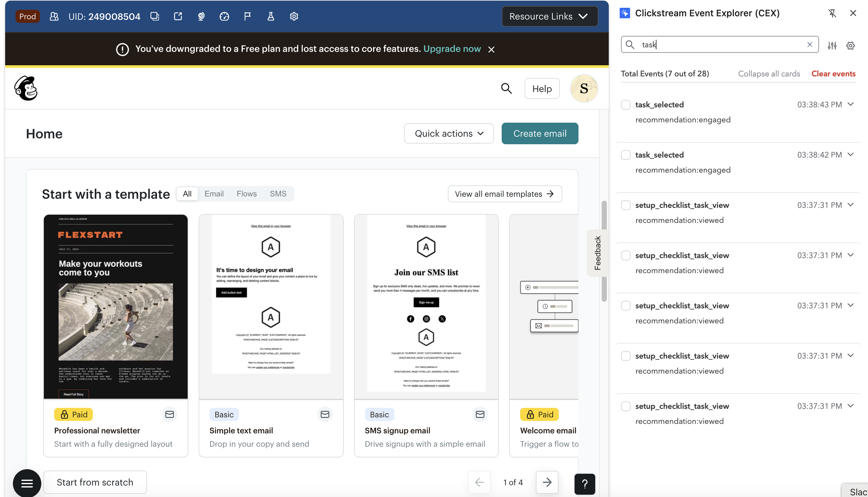Viewport: 868px width, 497px height.
Task: Close the Clickstream Event Explorer panel
Action: pos(853,13)
